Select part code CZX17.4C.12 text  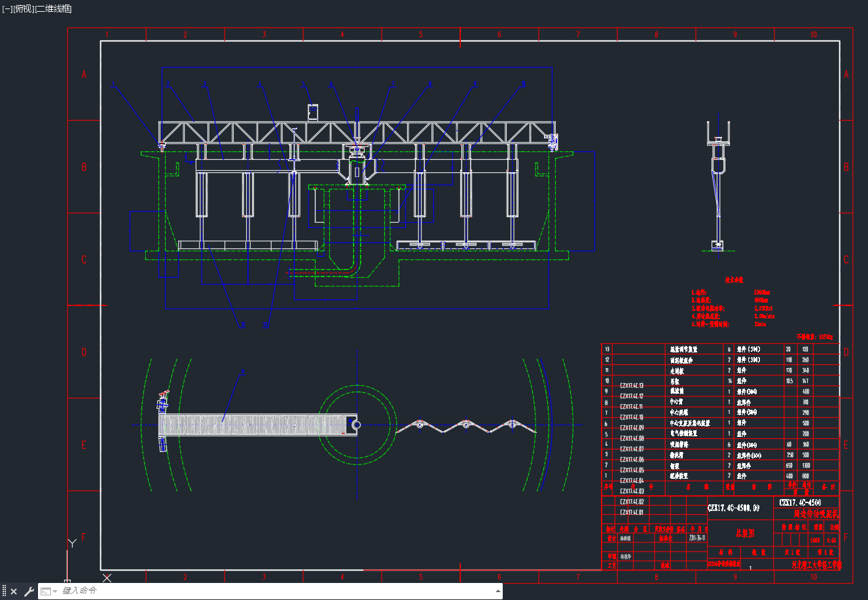pos(632,396)
